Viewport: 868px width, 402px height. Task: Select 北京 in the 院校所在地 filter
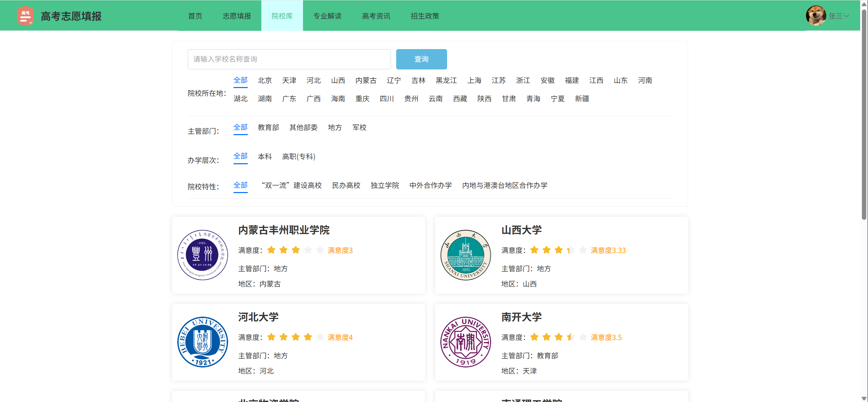[265, 80]
